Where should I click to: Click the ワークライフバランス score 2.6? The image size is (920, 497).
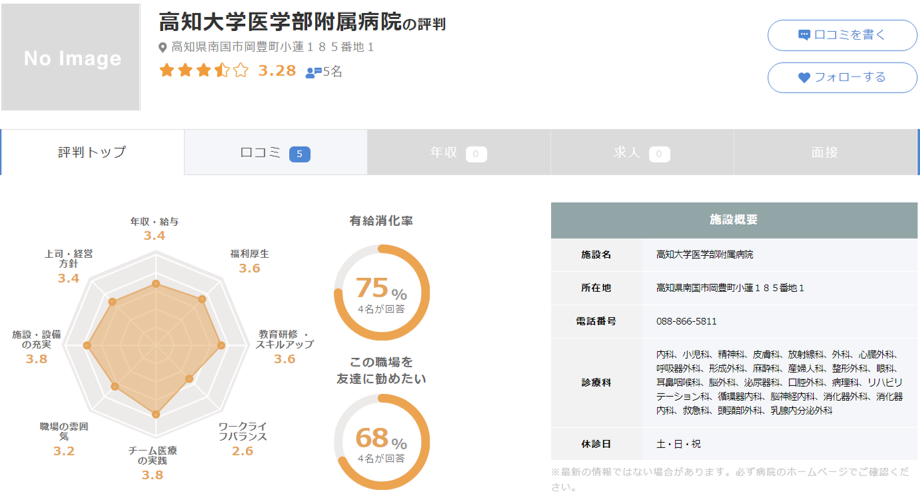(242, 451)
